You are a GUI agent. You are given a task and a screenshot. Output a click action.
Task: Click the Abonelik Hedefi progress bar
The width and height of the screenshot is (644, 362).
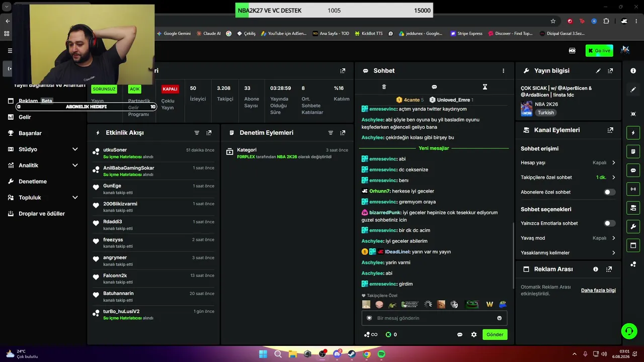pos(87,107)
